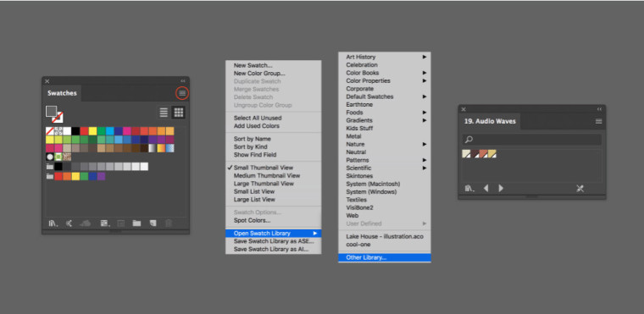Switch to the Swatches tab

click(62, 93)
